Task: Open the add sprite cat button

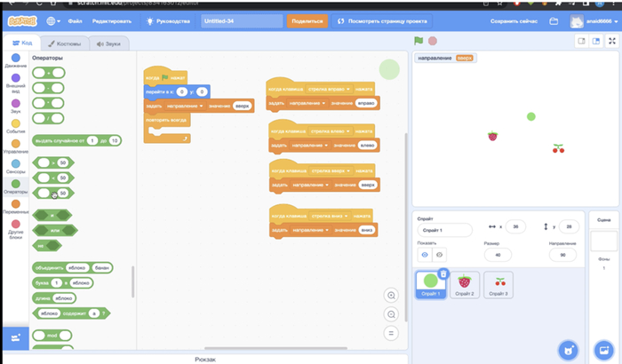Action: pyautogui.click(x=565, y=348)
